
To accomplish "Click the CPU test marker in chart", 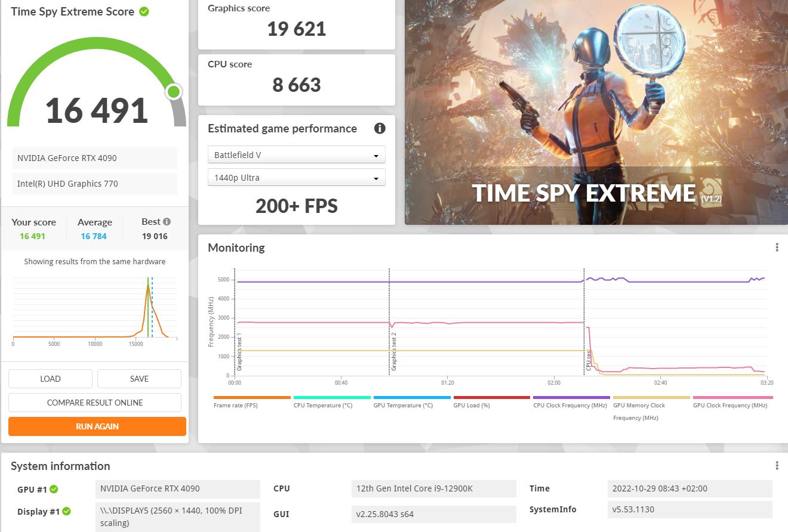I will click(589, 360).
